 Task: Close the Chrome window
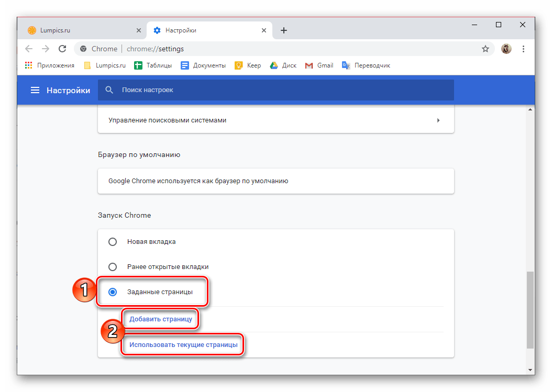coord(523,25)
